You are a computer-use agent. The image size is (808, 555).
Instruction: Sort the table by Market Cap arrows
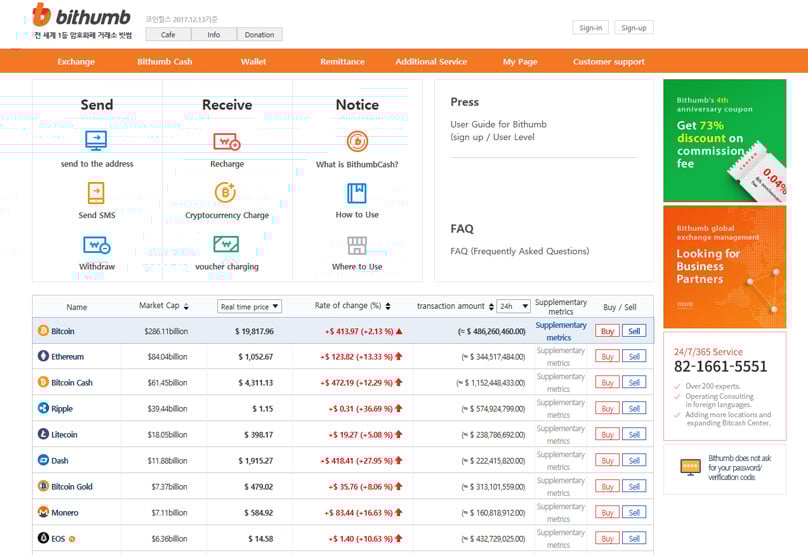point(186,306)
